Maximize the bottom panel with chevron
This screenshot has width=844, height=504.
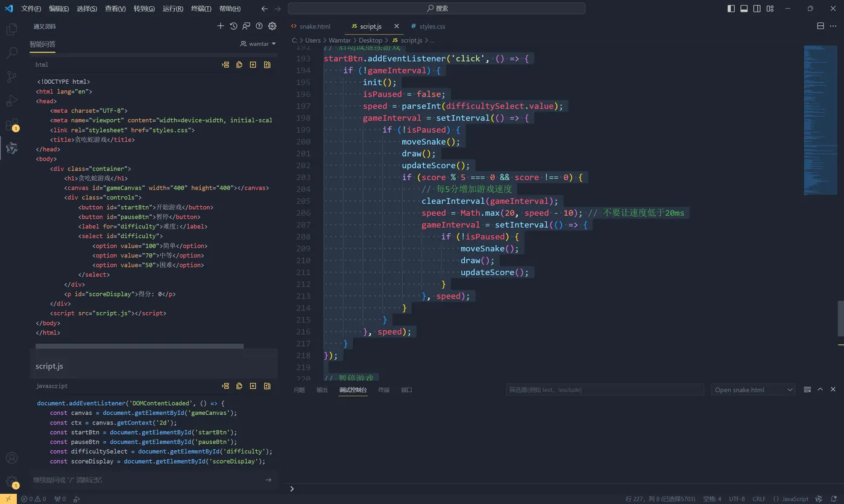click(820, 389)
